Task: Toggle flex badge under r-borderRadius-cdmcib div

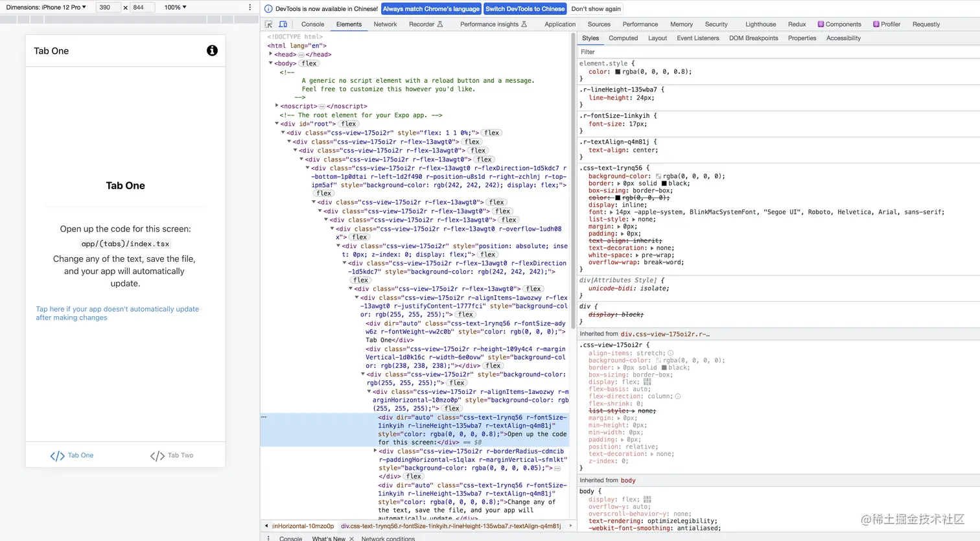Action: click(414, 476)
